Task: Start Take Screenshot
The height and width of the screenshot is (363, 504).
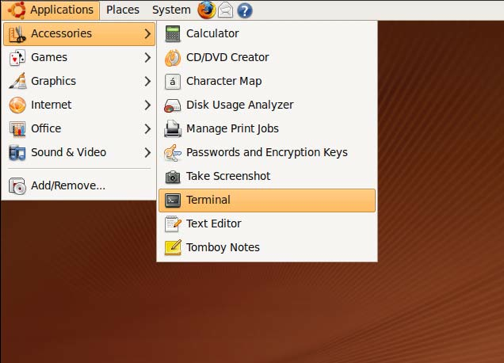Action: click(267, 176)
